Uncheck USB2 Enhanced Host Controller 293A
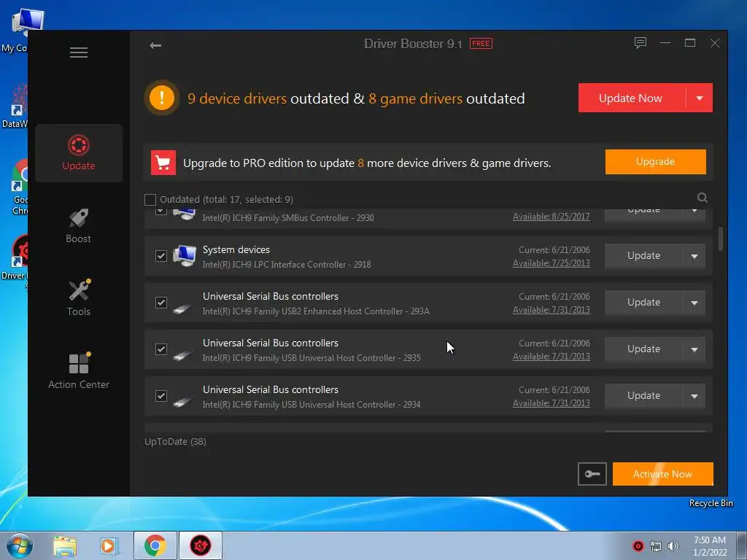This screenshot has width=747, height=560. pyautogui.click(x=161, y=303)
